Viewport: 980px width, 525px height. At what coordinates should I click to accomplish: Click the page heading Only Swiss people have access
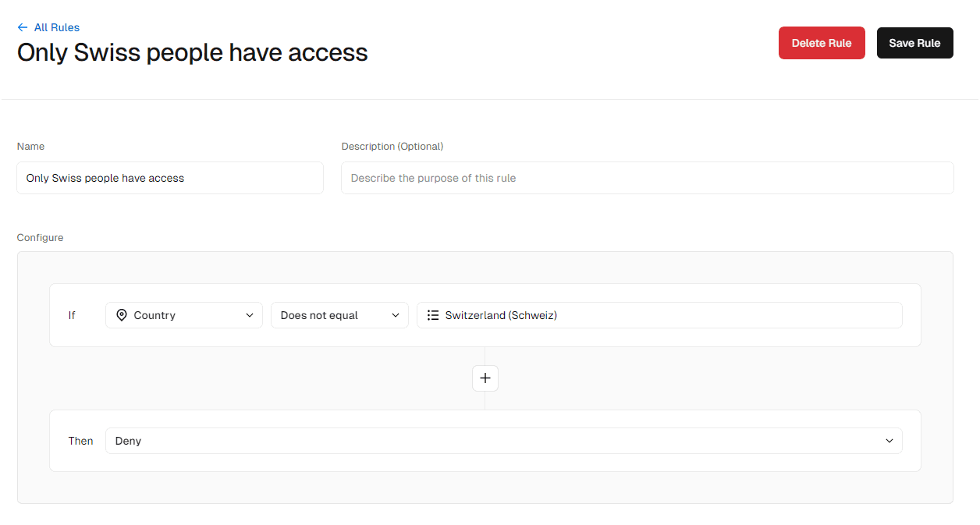pyautogui.click(x=193, y=52)
